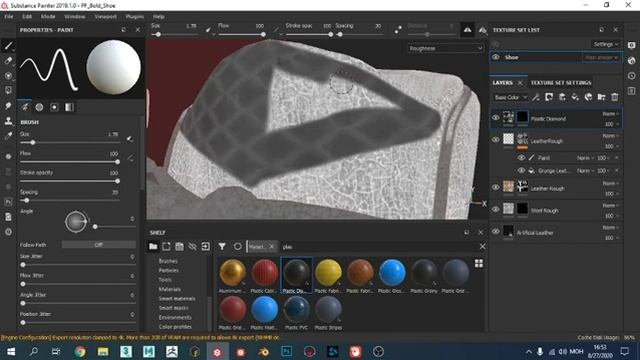Viewport: 640px width, 360px height.
Task: Remove the Materials filter tag in shelf
Action: coord(271,247)
